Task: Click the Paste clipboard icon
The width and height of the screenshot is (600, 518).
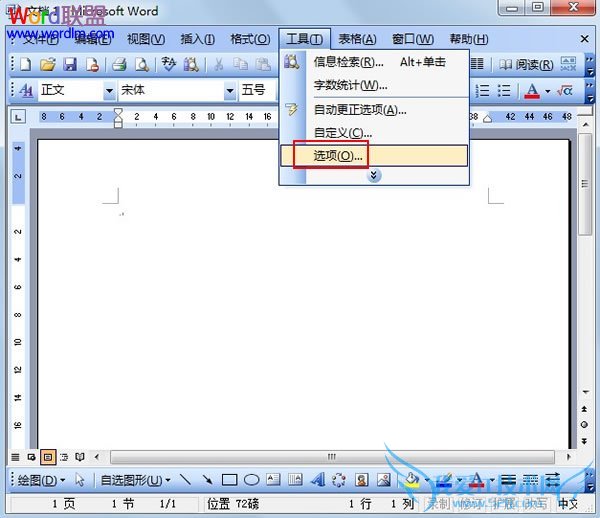Action: pyautogui.click(x=263, y=64)
